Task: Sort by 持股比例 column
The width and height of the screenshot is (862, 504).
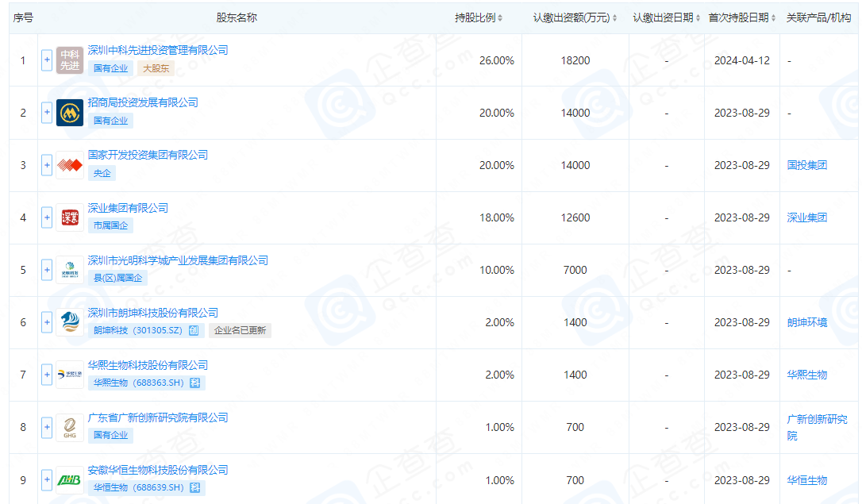Action: (479, 17)
